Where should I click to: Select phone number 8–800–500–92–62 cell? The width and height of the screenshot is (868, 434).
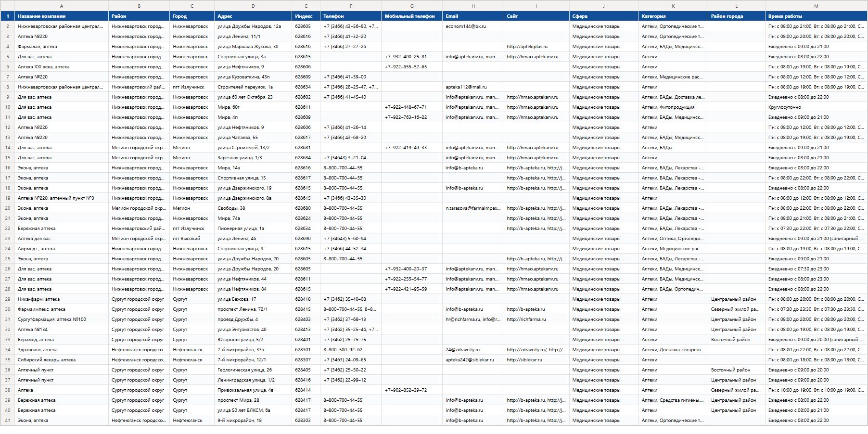(x=351, y=350)
